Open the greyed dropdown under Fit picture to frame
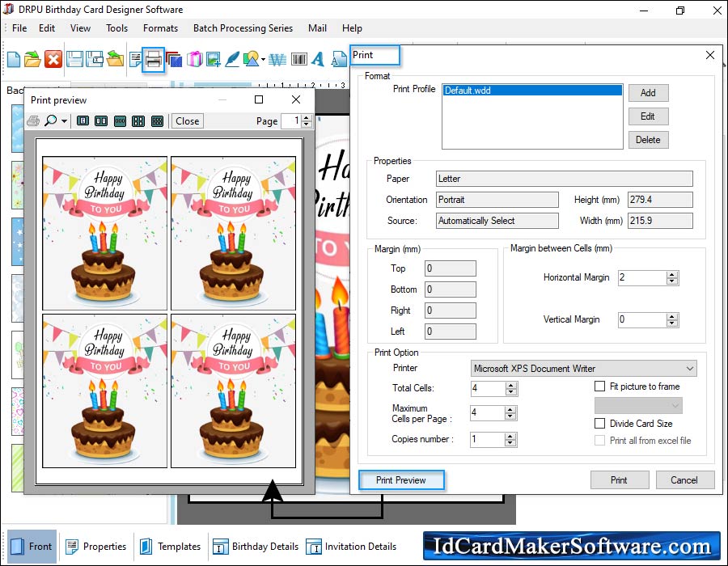This screenshot has height=566, width=728. pyautogui.click(x=638, y=405)
